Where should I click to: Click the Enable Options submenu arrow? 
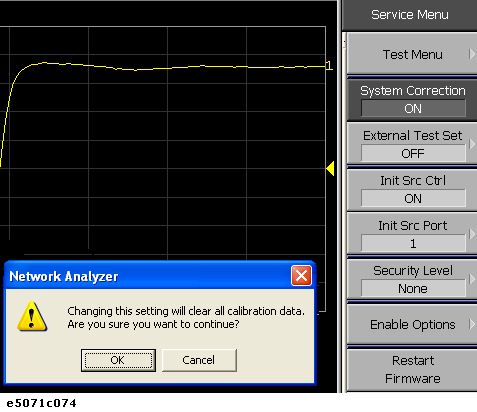pos(471,324)
